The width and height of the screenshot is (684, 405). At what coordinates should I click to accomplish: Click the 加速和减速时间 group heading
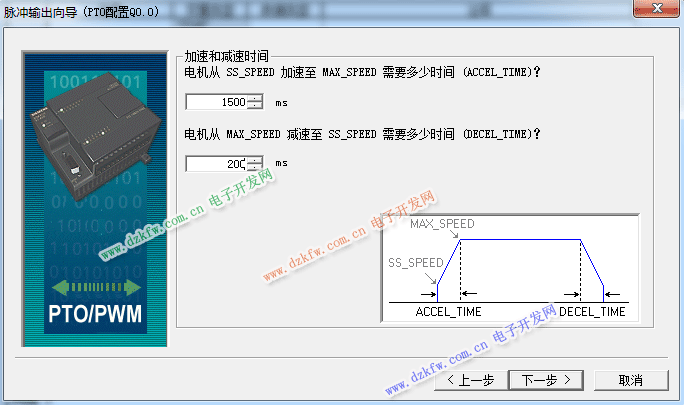coord(228,57)
